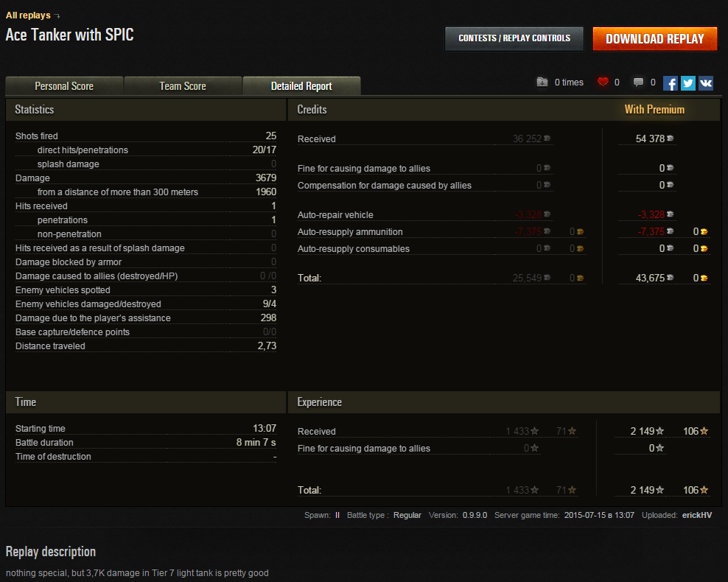Share replay on Facebook
The width and height of the screenshot is (728, 582).
tap(671, 83)
